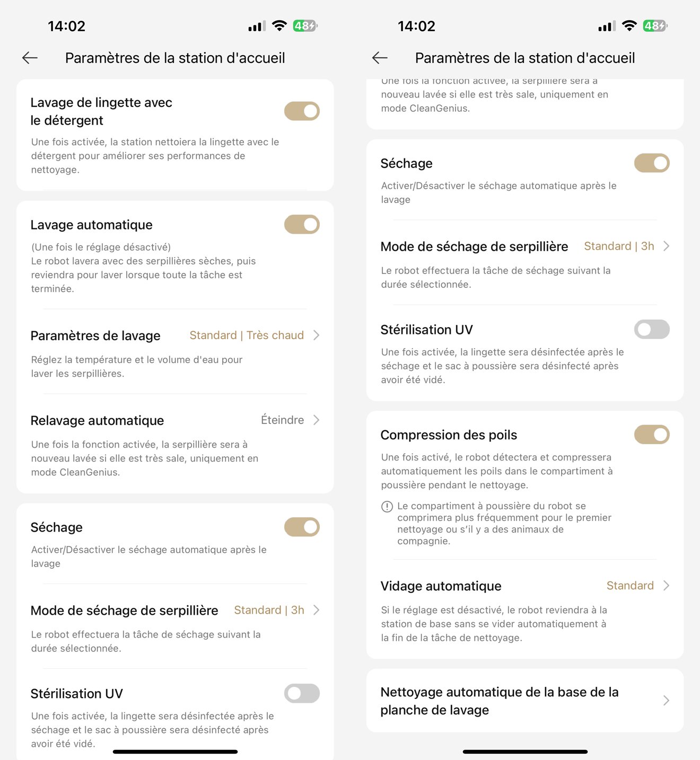Open Paramètres de lavage chevron
The height and width of the screenshot is (760, 700).
click(317, 335)
